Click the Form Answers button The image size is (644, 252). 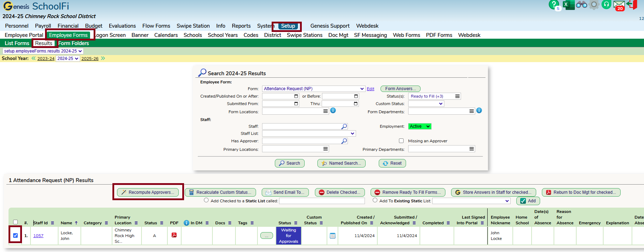[x=400, y=89]
